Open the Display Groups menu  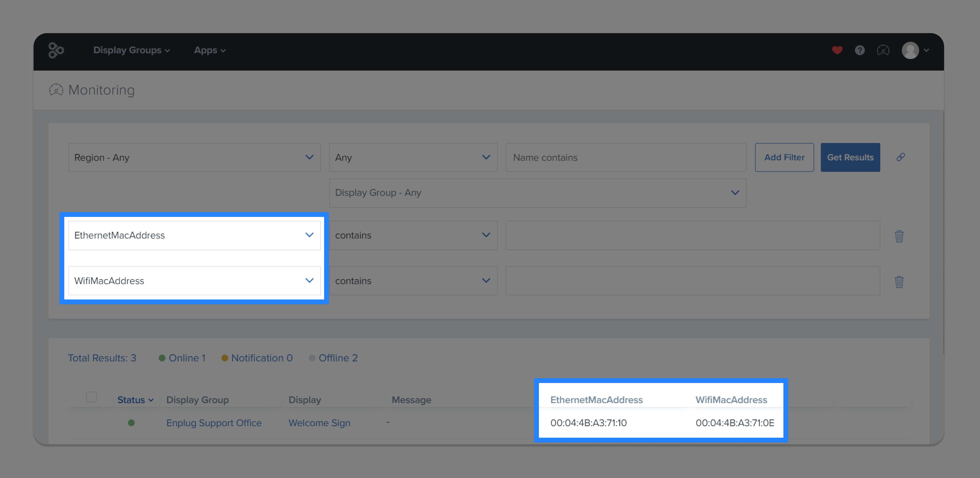(131, 50)
